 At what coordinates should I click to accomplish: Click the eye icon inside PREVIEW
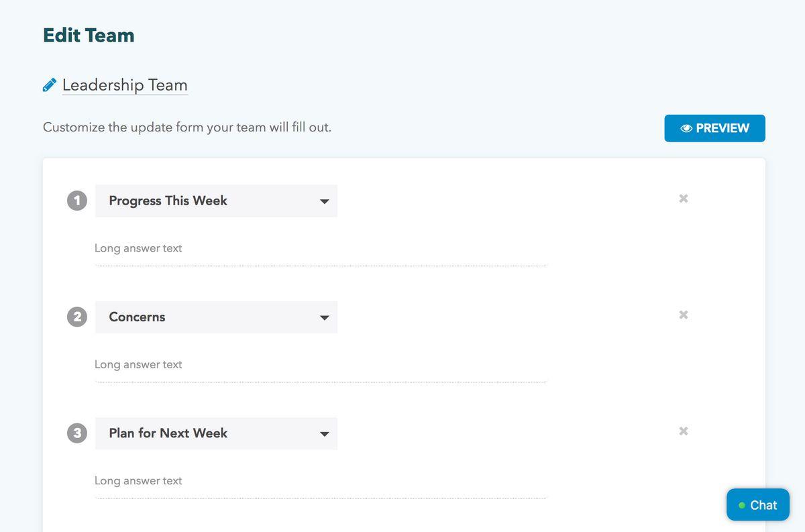686,128
